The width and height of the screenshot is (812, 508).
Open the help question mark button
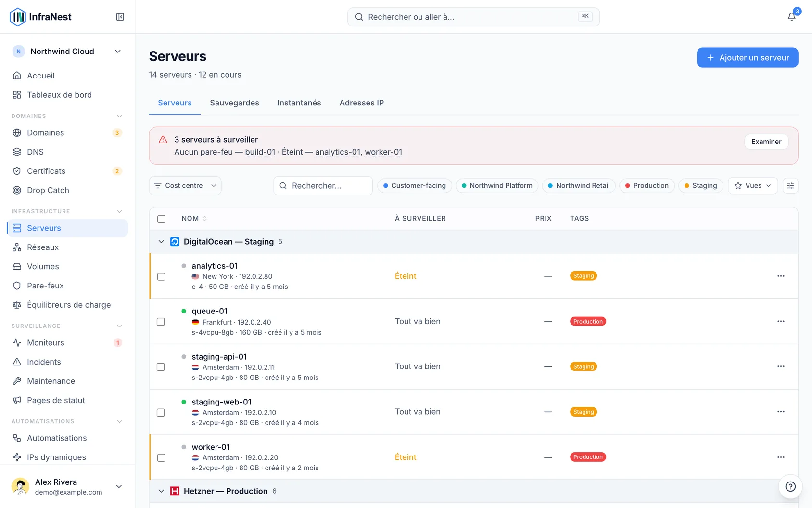[790, 486]
